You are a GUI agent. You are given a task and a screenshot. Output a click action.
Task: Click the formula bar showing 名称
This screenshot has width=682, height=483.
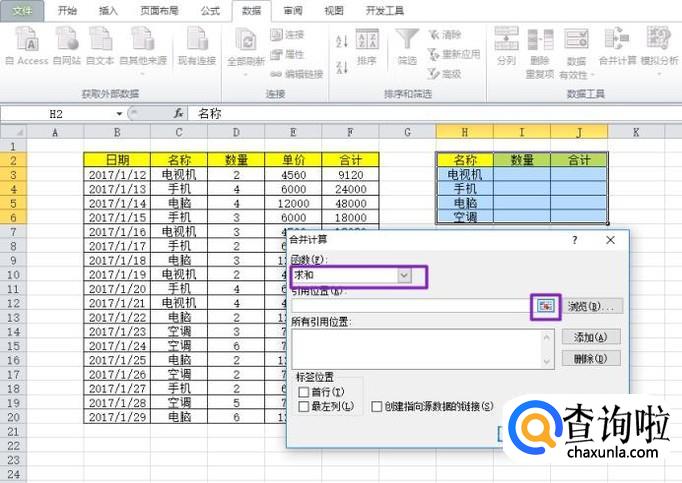435,114
